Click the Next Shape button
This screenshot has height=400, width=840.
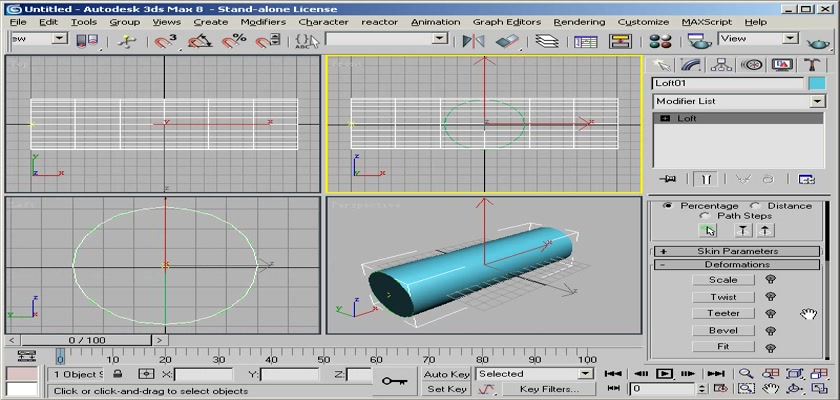click(x=765, y=230)
